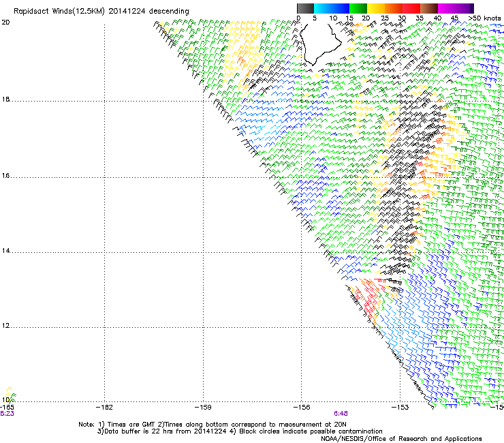Click the yellow 20-25 knots legend swatch
This screenshot has height=443, width=504.
[376, 8]
